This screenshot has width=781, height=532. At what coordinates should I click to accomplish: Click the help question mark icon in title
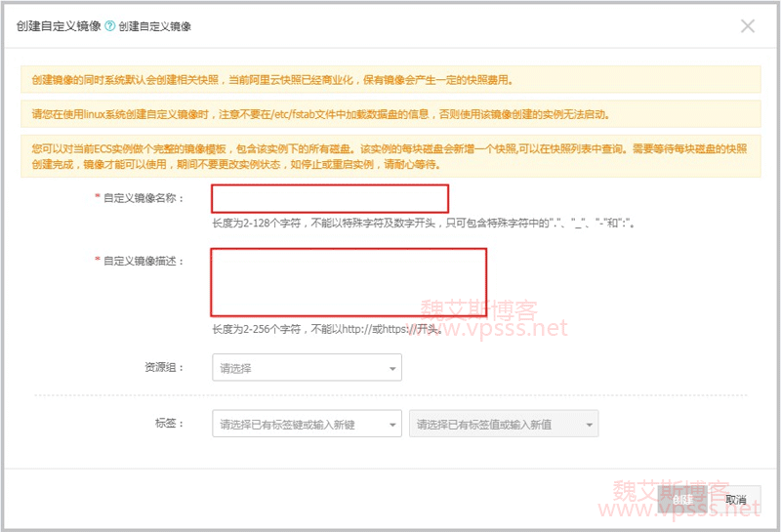click(x=110, y=26)
